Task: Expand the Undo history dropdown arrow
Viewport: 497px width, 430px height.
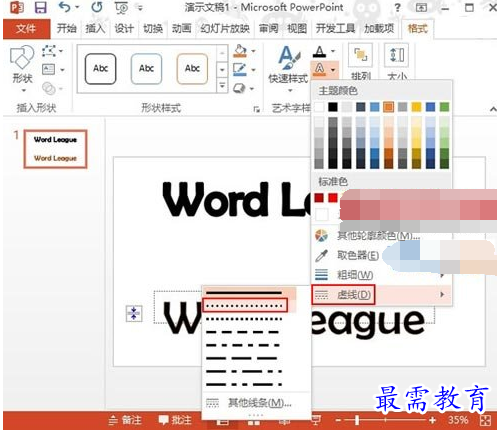Action: (77, 7)
